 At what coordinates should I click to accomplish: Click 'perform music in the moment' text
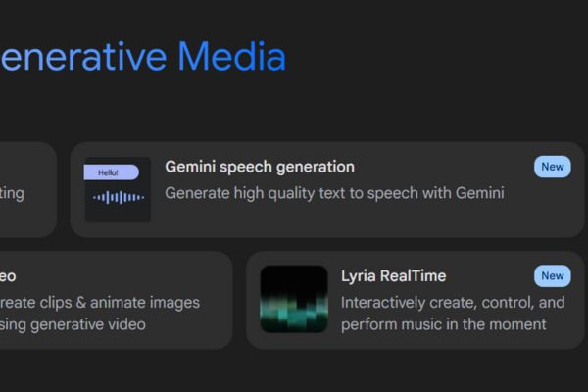[443, 324]
